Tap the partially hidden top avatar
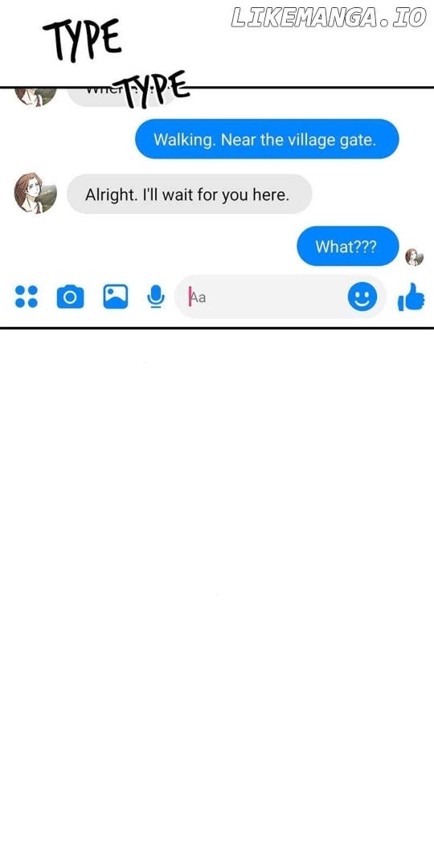The width and height of the screenshot is (434, 868). [x=35, y=96]
